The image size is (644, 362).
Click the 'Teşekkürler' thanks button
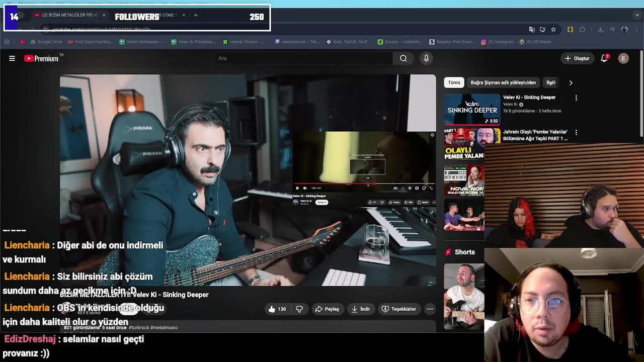pos(399,309)
